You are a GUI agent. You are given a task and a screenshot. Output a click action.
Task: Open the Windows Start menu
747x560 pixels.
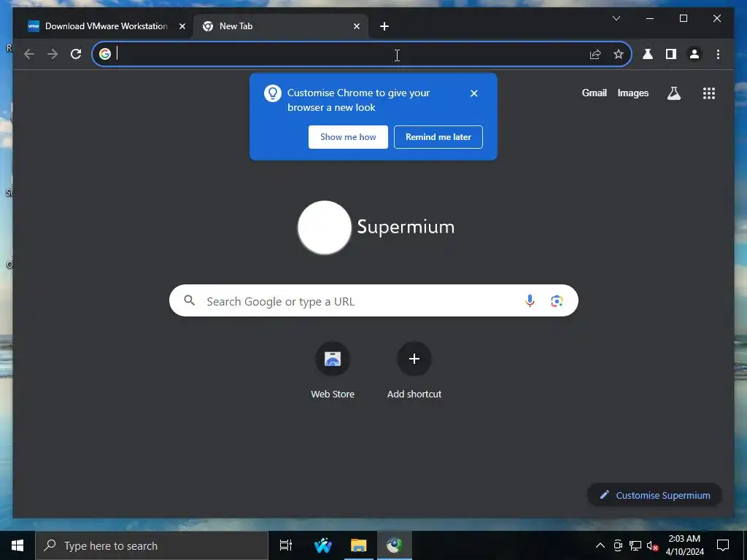tap(18, 545)
